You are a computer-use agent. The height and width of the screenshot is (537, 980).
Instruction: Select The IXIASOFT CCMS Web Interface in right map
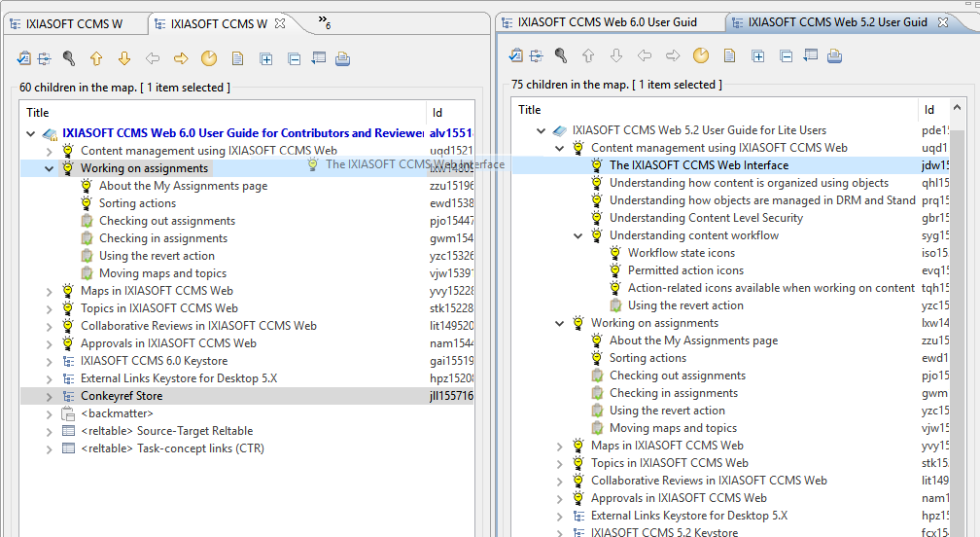(699, 165)
